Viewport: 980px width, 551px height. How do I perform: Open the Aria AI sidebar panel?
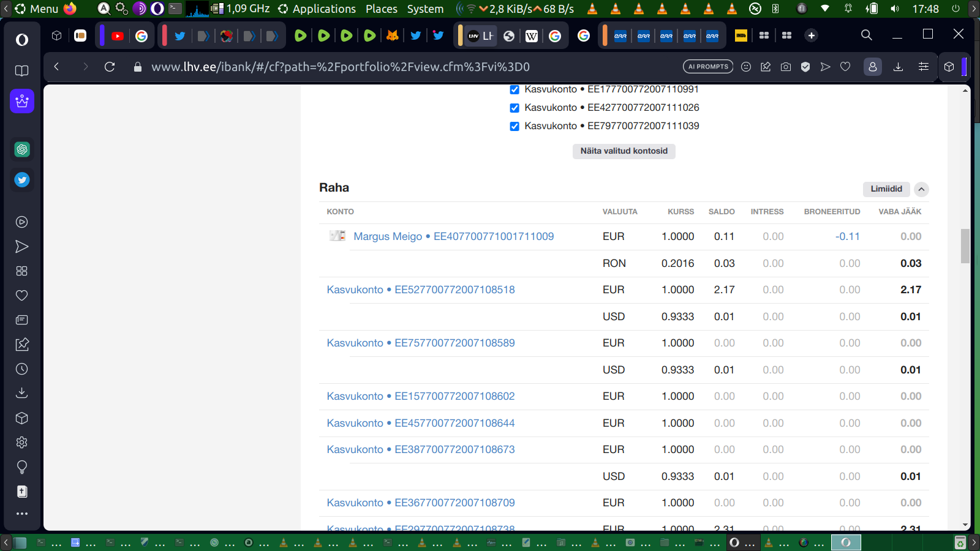22,101
